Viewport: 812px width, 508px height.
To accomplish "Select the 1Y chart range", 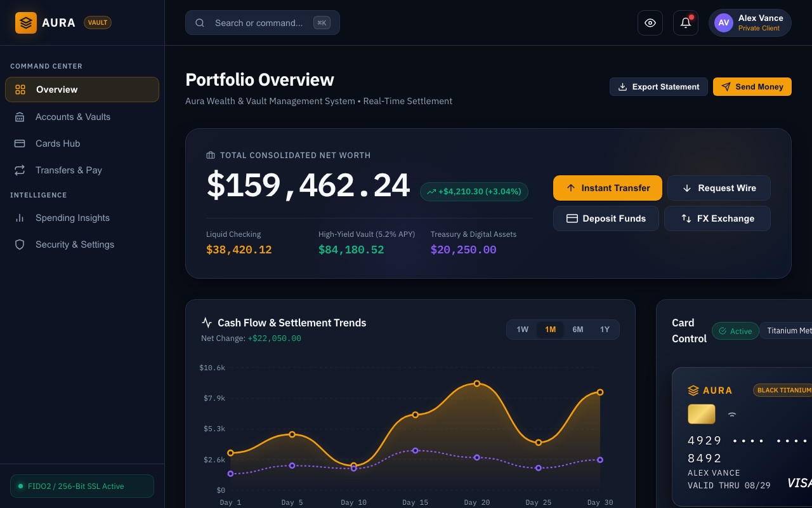I will point(605,330).
